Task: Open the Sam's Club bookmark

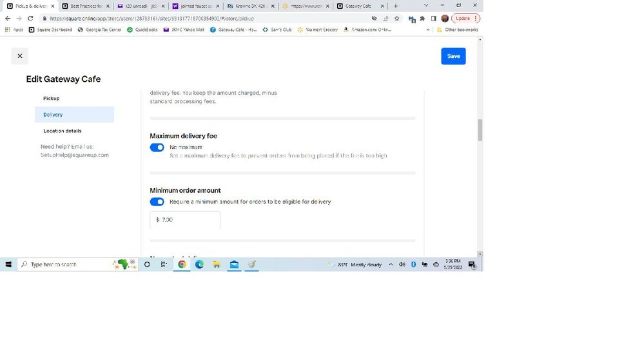Action: 277,30
